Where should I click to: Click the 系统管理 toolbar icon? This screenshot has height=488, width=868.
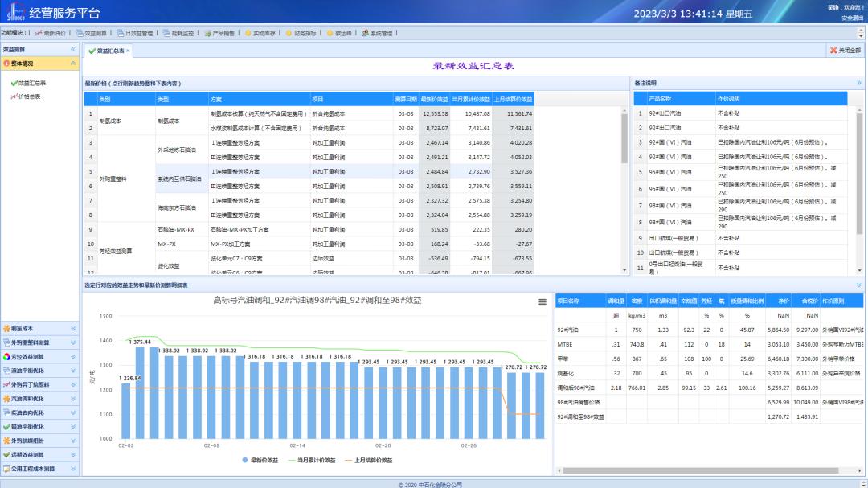tap(365, 34)
